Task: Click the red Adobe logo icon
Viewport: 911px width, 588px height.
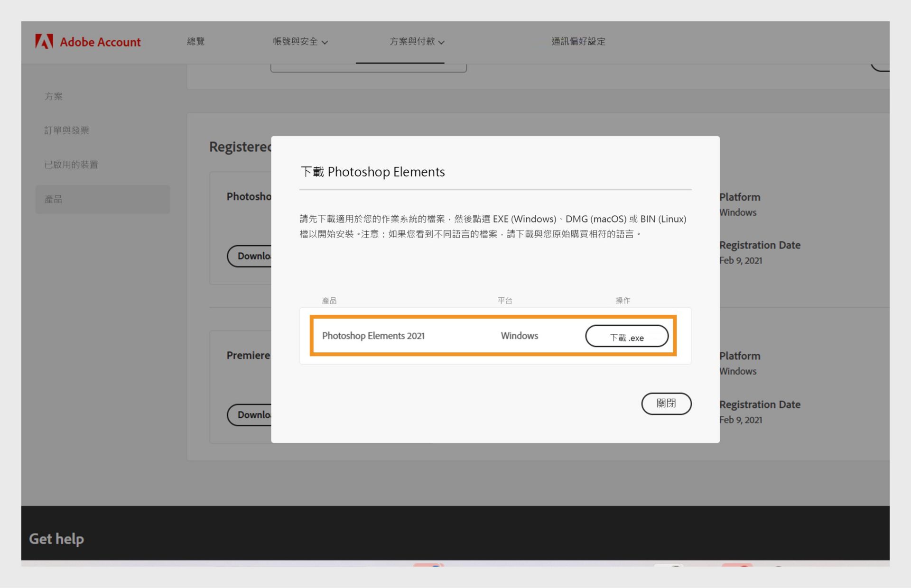Action: coord(44,42)
